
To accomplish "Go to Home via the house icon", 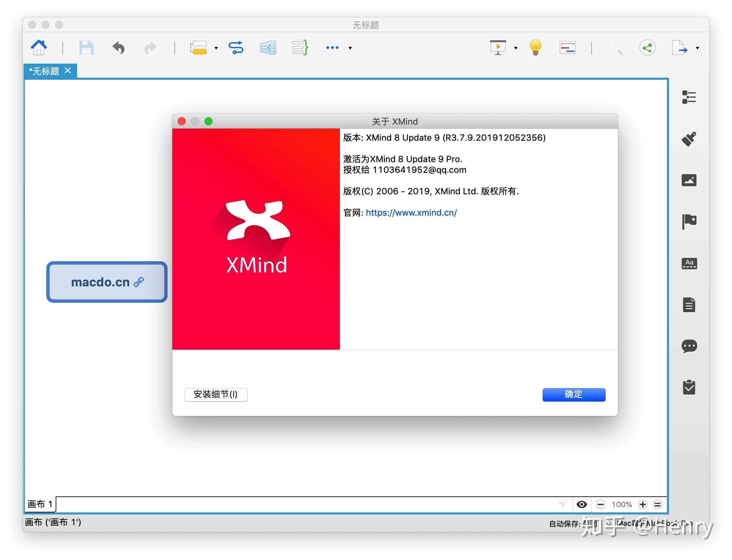I will (39, 48).
